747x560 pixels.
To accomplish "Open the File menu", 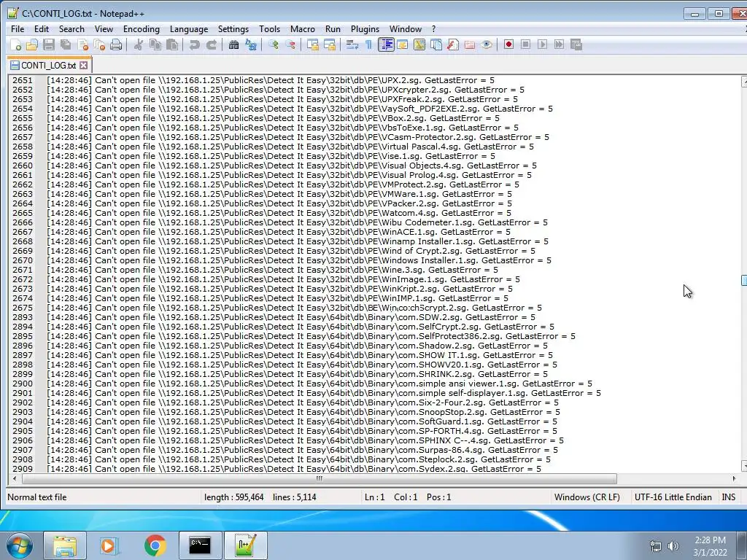I will tap(18, 29).
